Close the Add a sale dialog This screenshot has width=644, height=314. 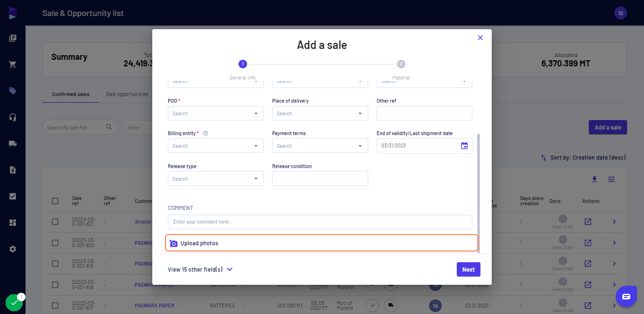(480, 38)
